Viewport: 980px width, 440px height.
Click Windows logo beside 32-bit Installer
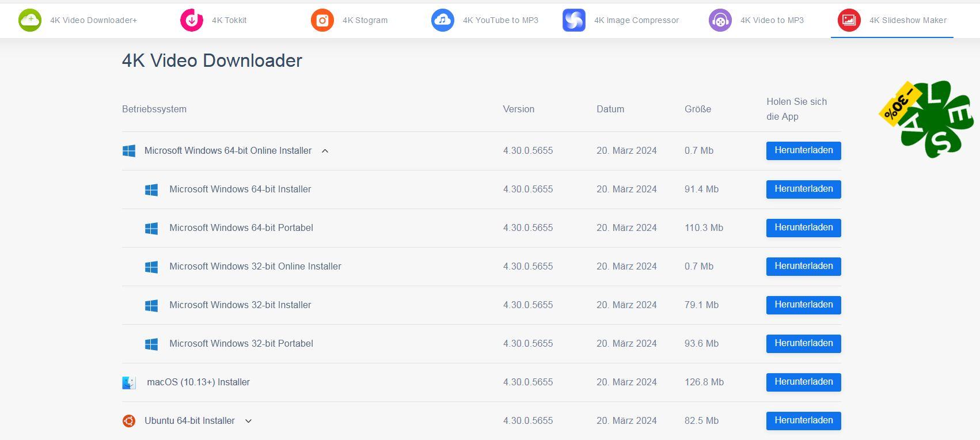tap(151, 305)
